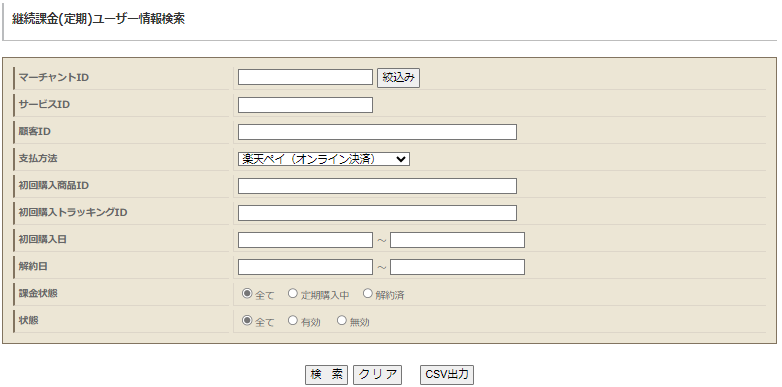The width and height of the screenshot is (782, 387).
Task: Click the 絞込み button next to マーチャントID
Action: coord(398,78)
